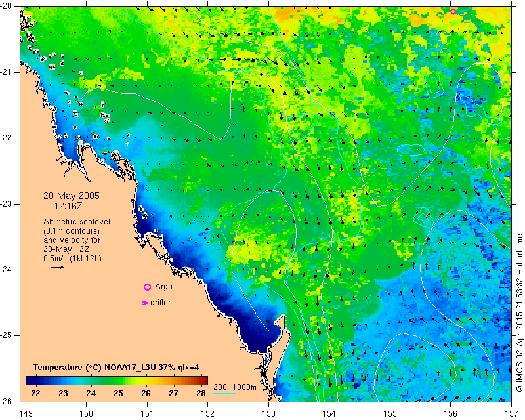The height and width of the screenshot is (420, 525).
Task: Click the longitude axis label 152
Action: [207, 414]
